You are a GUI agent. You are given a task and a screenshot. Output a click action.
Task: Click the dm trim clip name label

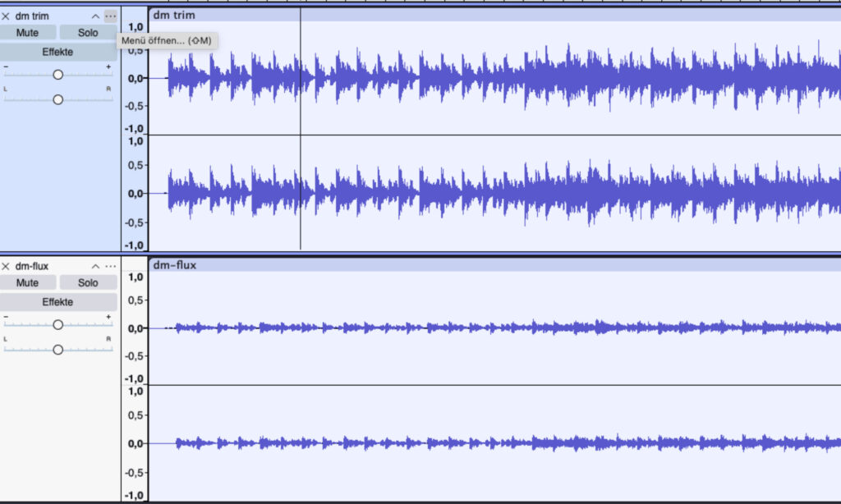[172, 14]
